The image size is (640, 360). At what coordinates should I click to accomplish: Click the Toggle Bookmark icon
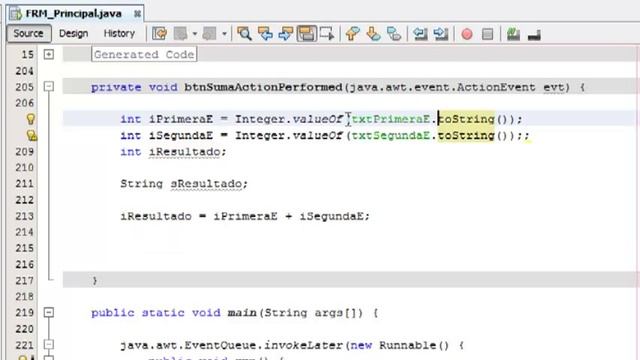click(x=393, y=33)
